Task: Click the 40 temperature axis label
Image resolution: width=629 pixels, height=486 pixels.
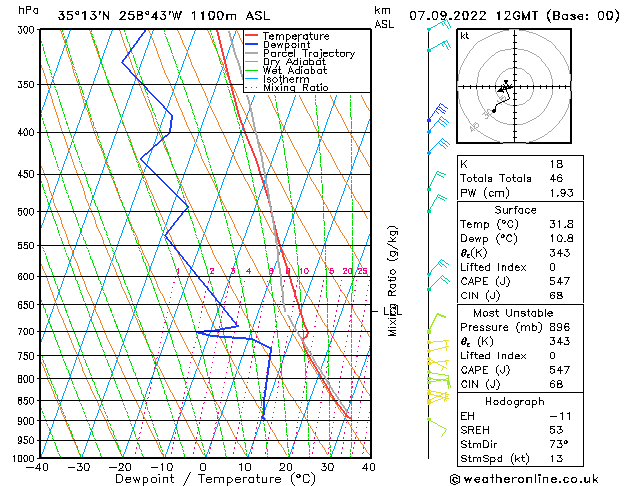Action: tap(369, 467)
